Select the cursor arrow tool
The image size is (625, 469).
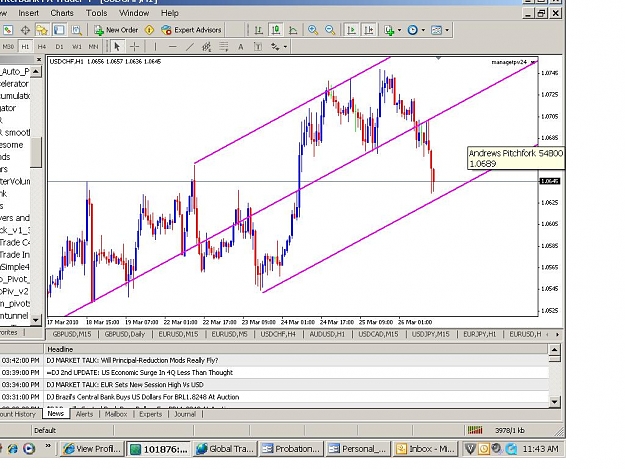pos(117,47)
